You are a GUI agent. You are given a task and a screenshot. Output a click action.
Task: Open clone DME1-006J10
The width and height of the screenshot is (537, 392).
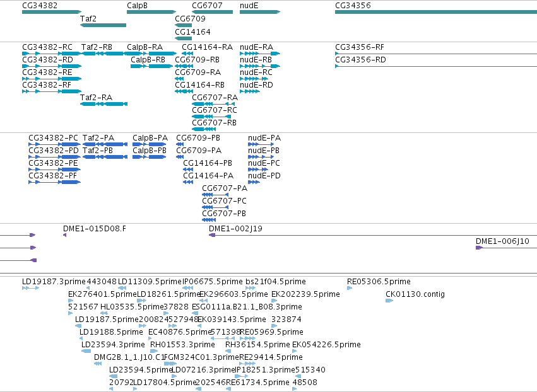coord(502,241)
